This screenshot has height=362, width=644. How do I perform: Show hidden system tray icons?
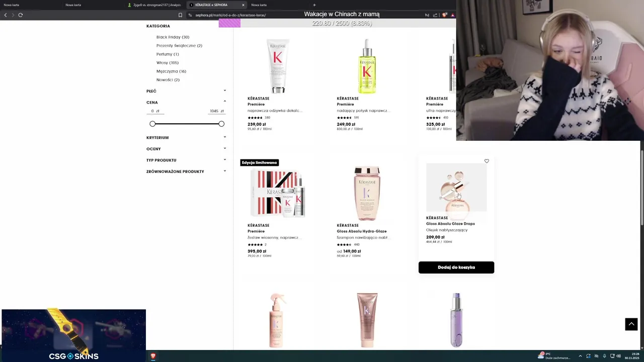coord(580,356)
